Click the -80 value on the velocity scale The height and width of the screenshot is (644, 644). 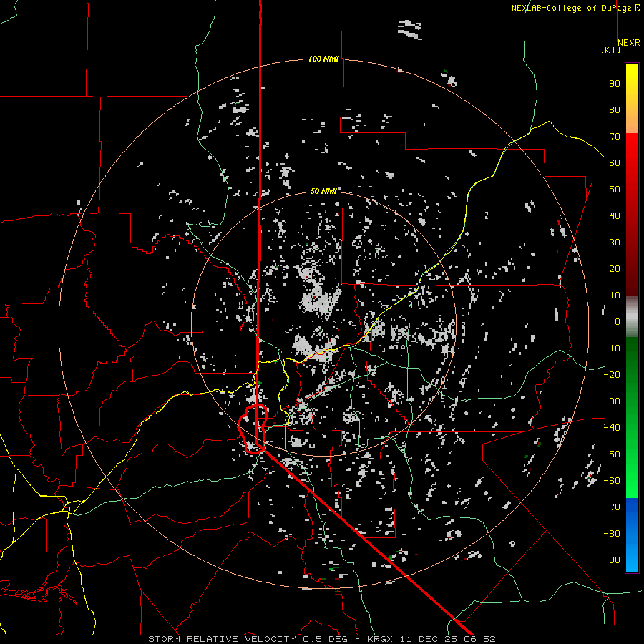pyautogui.click(x=612, y=534)
